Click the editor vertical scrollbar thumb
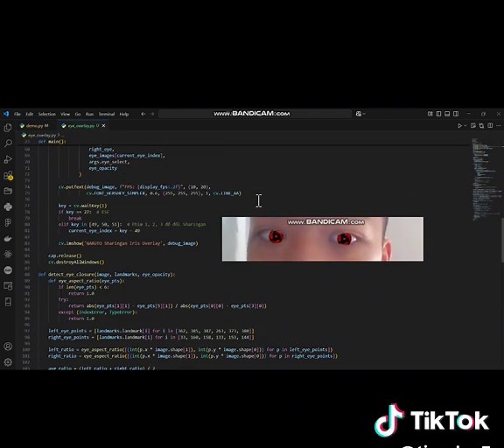The image size is (504, 448). point(502,240)
